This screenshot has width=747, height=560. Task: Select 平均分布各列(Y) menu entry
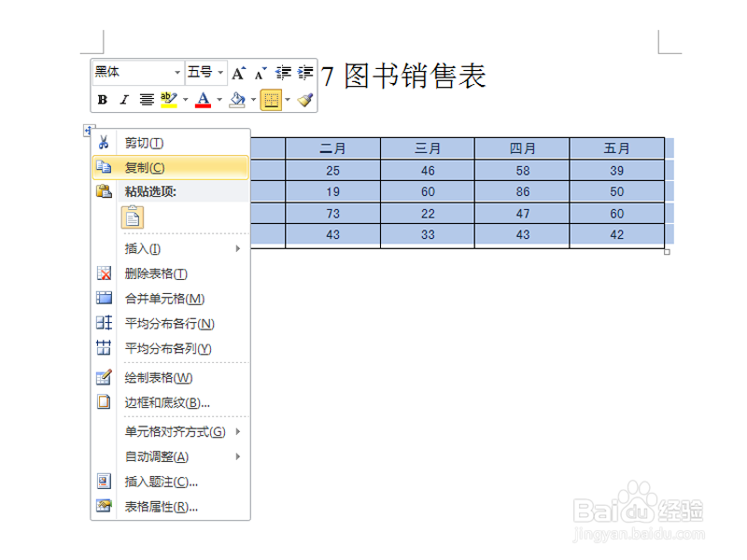[171, 348]
